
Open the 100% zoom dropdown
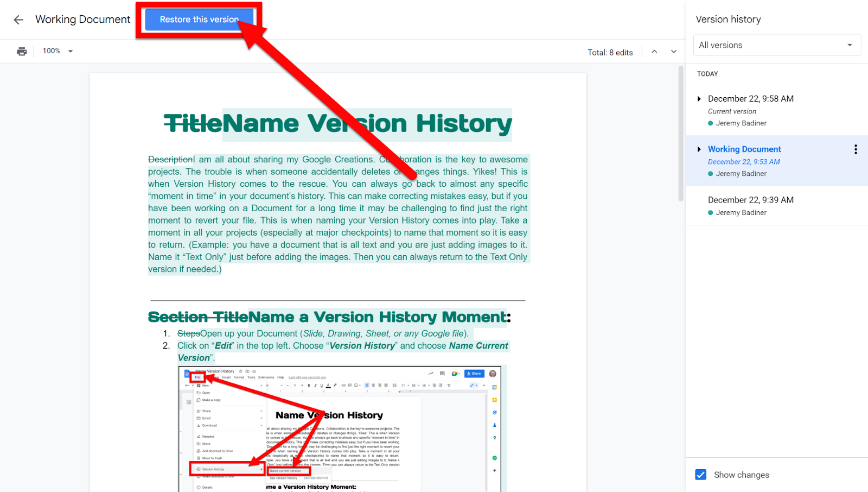point(58,51)
